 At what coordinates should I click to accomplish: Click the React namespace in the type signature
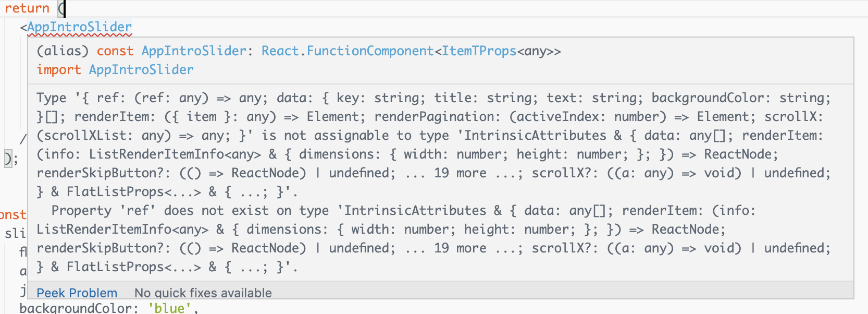[280, 51]
